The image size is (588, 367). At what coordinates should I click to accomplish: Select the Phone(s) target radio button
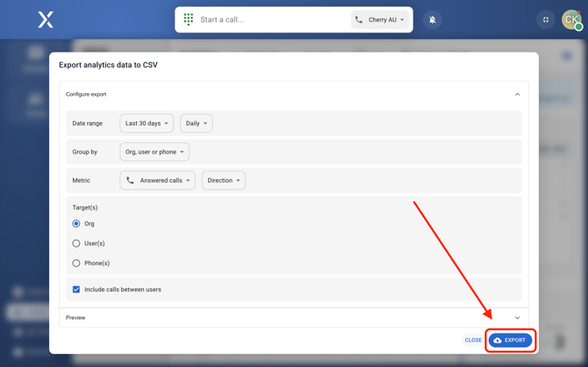click(76, 263)
